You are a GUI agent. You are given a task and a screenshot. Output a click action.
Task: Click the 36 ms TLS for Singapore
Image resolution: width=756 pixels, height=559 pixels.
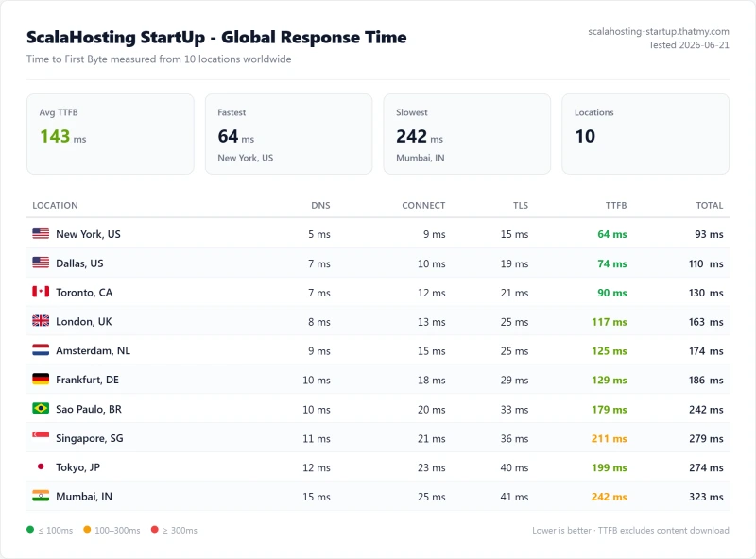pyautogui.click(x=514, y=438)
